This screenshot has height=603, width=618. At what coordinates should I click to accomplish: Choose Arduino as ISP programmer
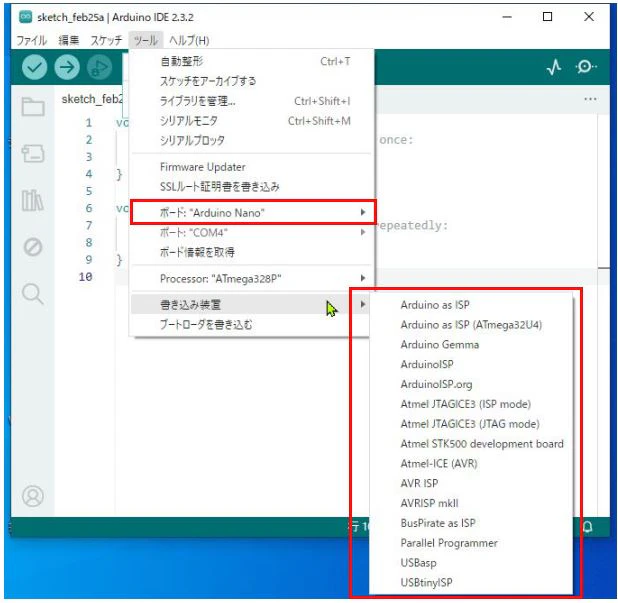pos(471,305)
